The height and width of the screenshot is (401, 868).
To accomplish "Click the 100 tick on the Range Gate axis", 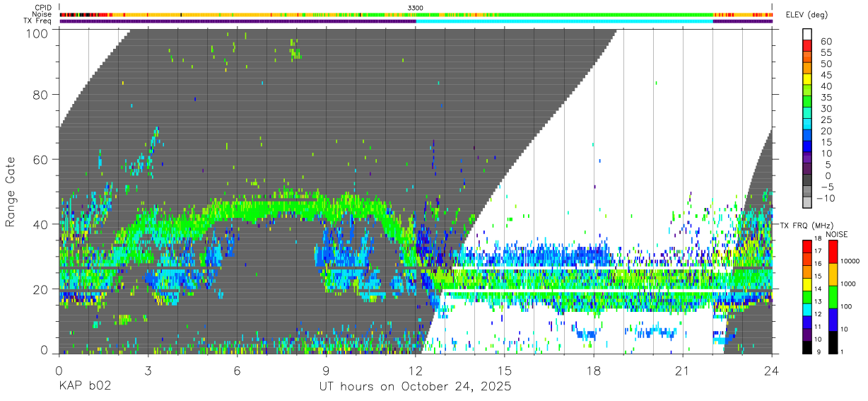I will 38,33.
